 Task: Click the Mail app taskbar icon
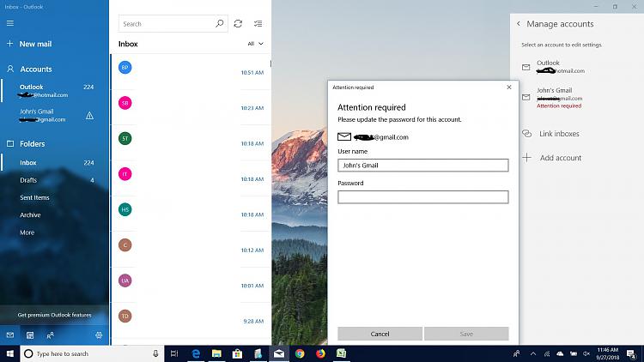[279, 353]
